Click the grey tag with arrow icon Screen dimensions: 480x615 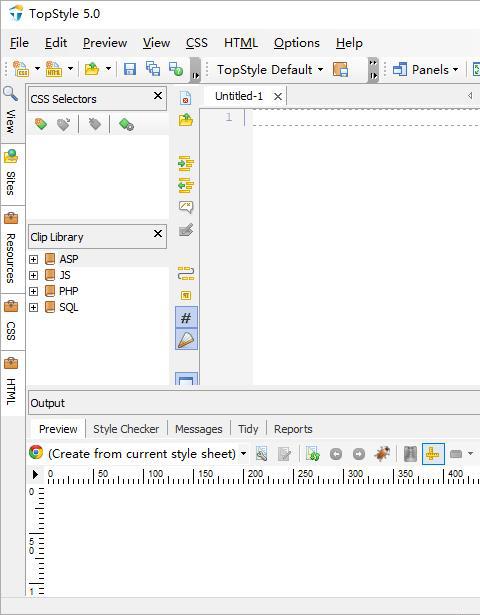click(63, 124)
